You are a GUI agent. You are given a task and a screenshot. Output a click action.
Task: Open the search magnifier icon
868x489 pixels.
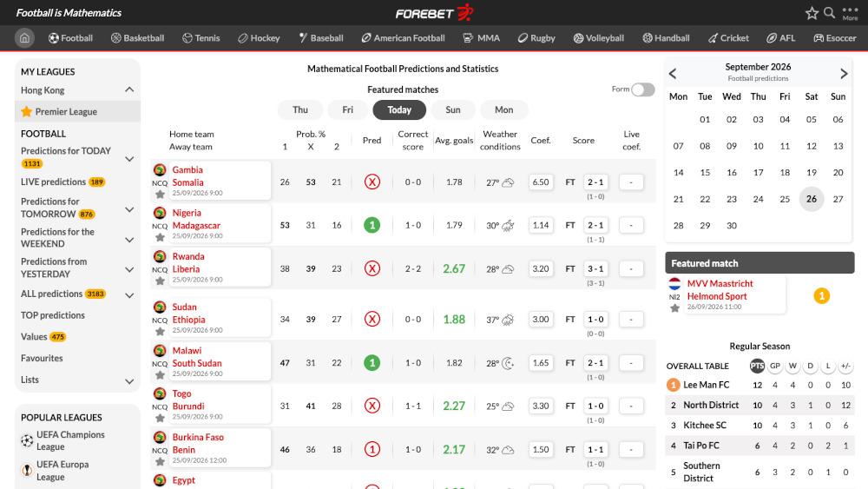pos(829,13)
